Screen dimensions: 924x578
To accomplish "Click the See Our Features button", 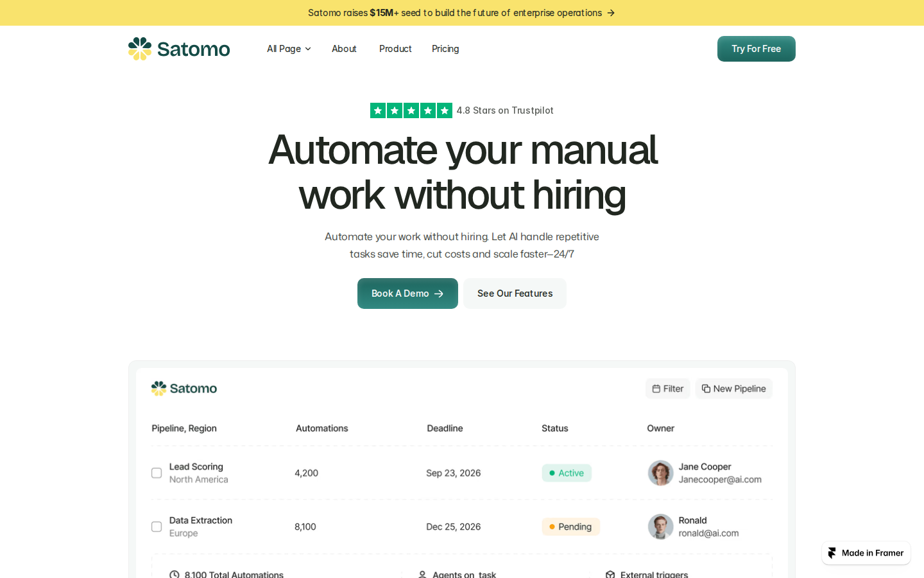I will (515, 293).
